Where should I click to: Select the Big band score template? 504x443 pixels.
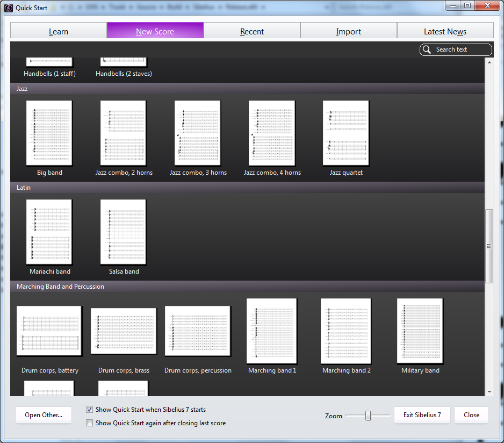coord(49,133)
